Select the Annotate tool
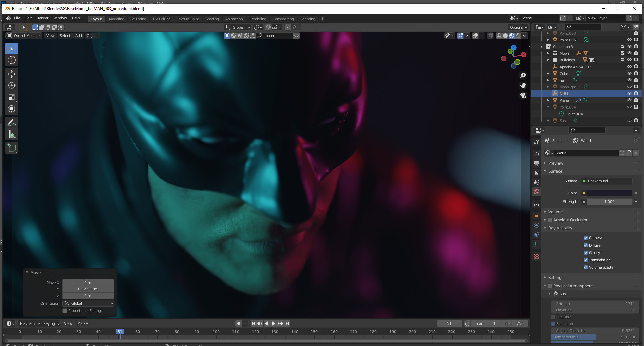Viewport: 644px width, 346px height. pos(12,123)
